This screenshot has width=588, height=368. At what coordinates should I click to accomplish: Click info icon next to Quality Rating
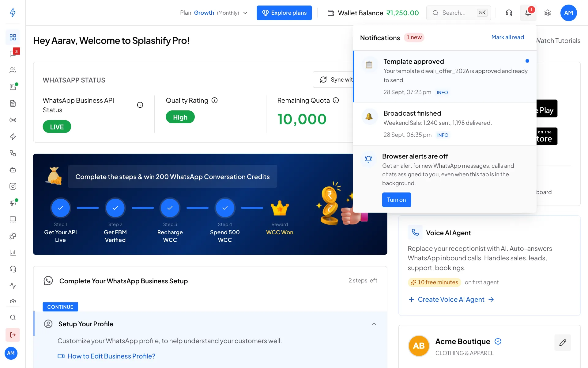coord(215,100)
